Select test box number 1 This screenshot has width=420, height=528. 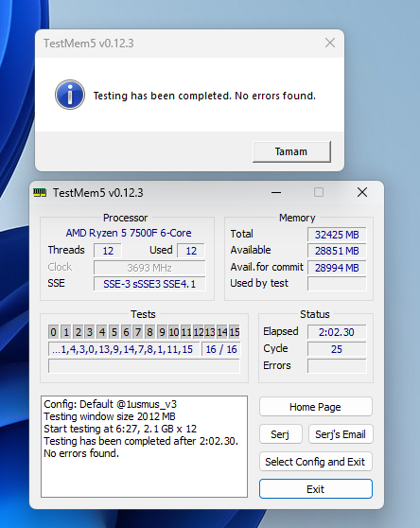click(66, 332)
